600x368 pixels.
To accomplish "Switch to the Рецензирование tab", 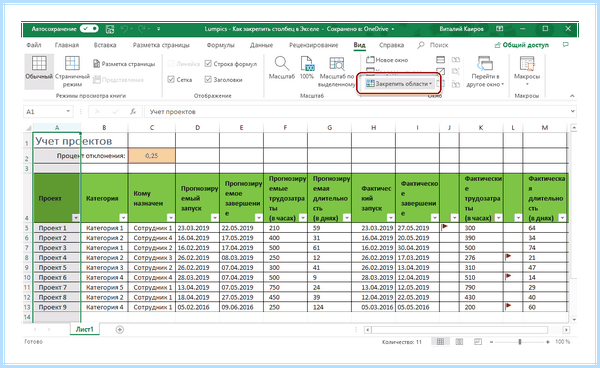I will pyautogui.click(x=313, y=45).
